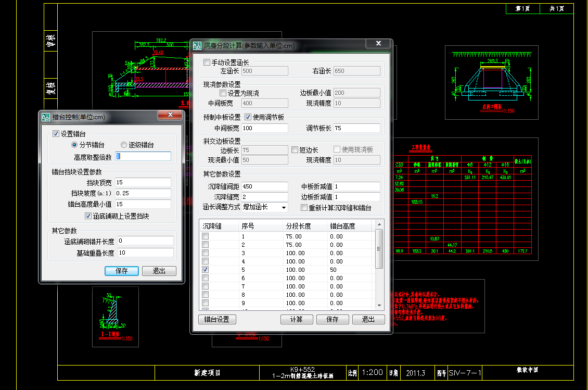
Task: Click the 边板最小值 field
Action: coord(356,93)
